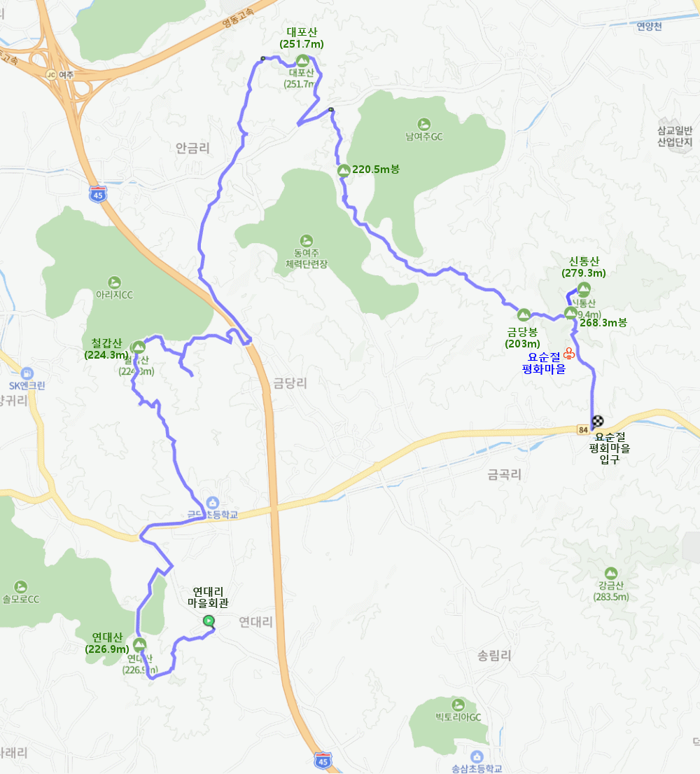Click the 송삼초등학교 school icon

click(x=477, y=756)
